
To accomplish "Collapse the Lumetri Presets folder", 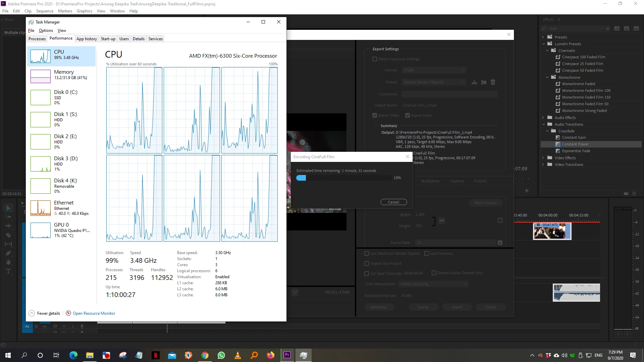I will tap(543, 44).
